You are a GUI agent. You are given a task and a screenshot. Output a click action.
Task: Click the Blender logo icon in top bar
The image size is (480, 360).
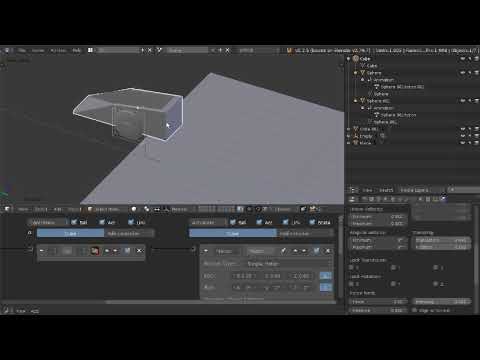[x=289, y=50]
